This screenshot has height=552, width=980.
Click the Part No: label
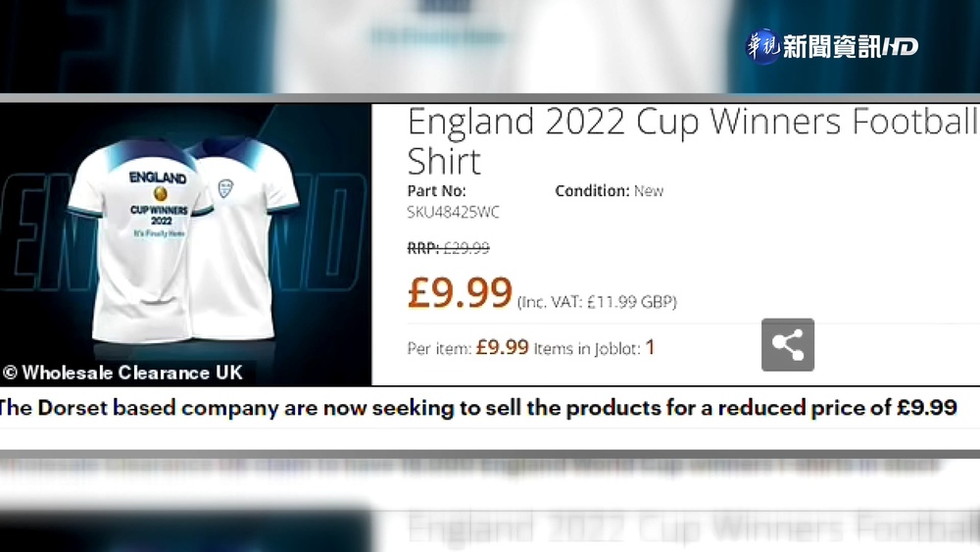(436, 190)
